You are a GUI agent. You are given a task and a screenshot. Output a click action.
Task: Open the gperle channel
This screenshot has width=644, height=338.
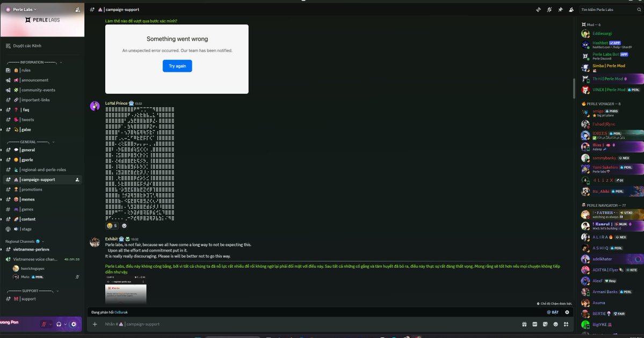(x=42, y=160)
